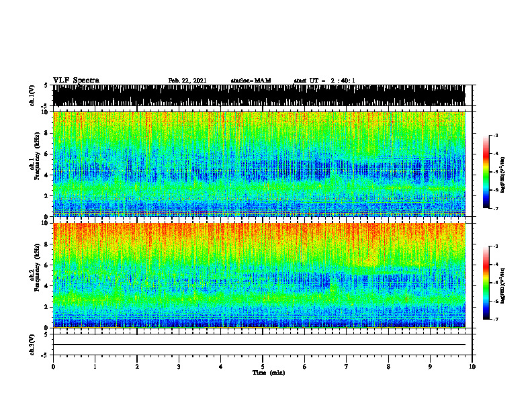Click the date 'Feb. 22, 2021'
This screenshot has width=532, height=411.
187,81
